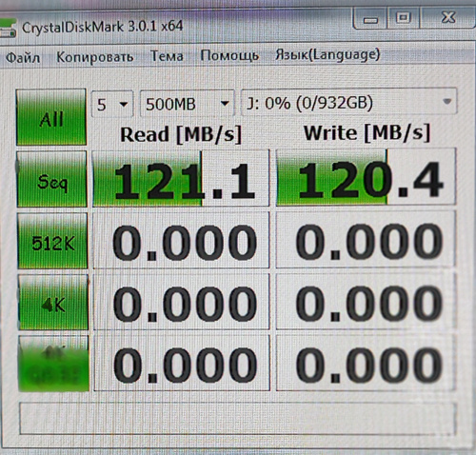Start the Seq sequential test
Image resolution: width=476 pixels, height=455 pixels.
point(51,179)
